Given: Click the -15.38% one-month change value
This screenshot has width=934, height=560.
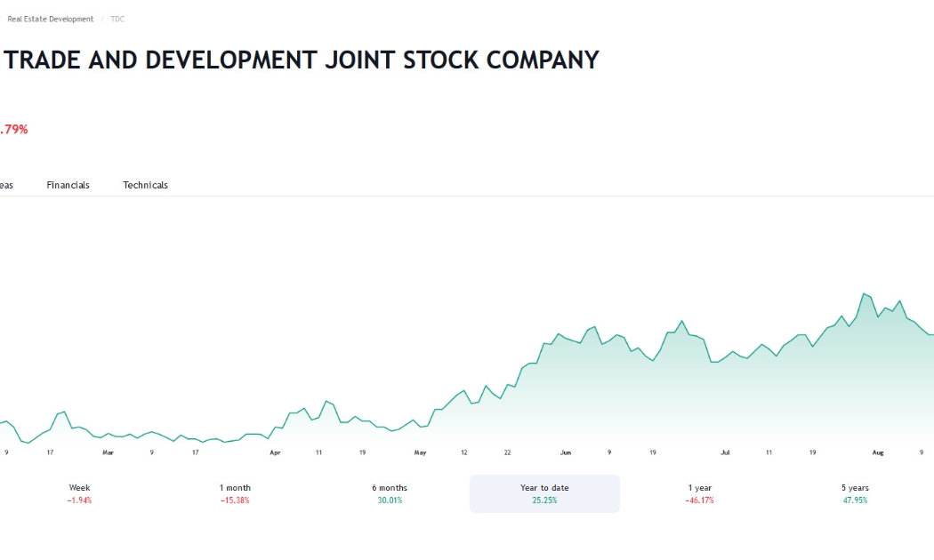Looking at the screenshot, I should coord(235,500).
